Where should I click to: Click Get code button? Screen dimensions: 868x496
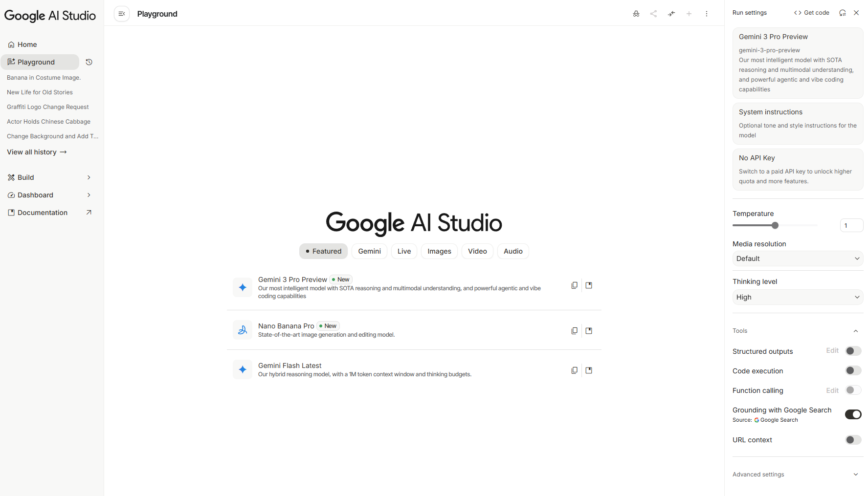[x=811, y=13]
